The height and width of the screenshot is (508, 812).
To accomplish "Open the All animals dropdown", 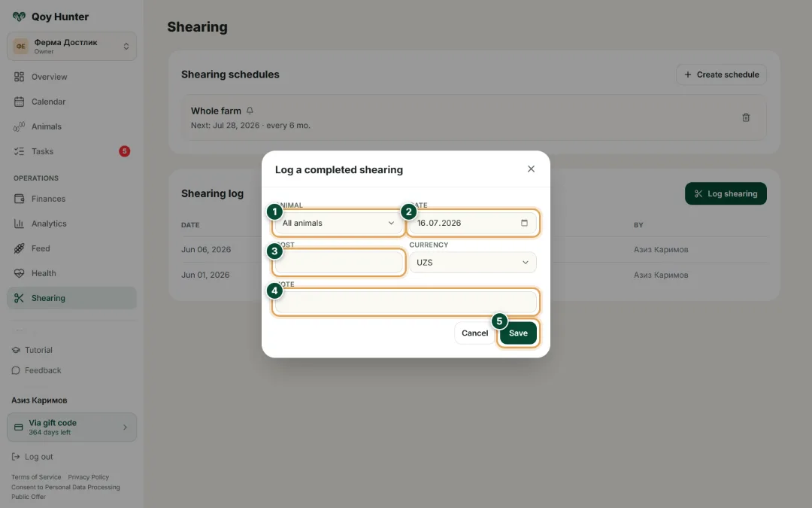I will (338, 223).
